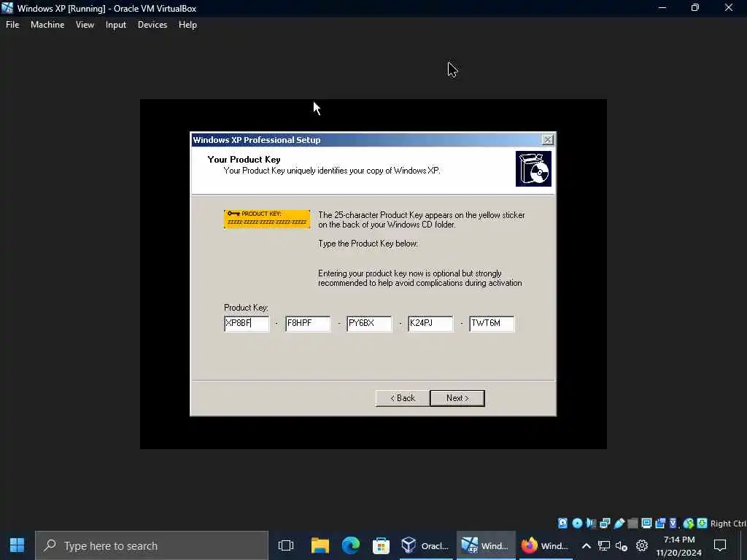Minimize the VirtualBox window

tap(662, 8)
